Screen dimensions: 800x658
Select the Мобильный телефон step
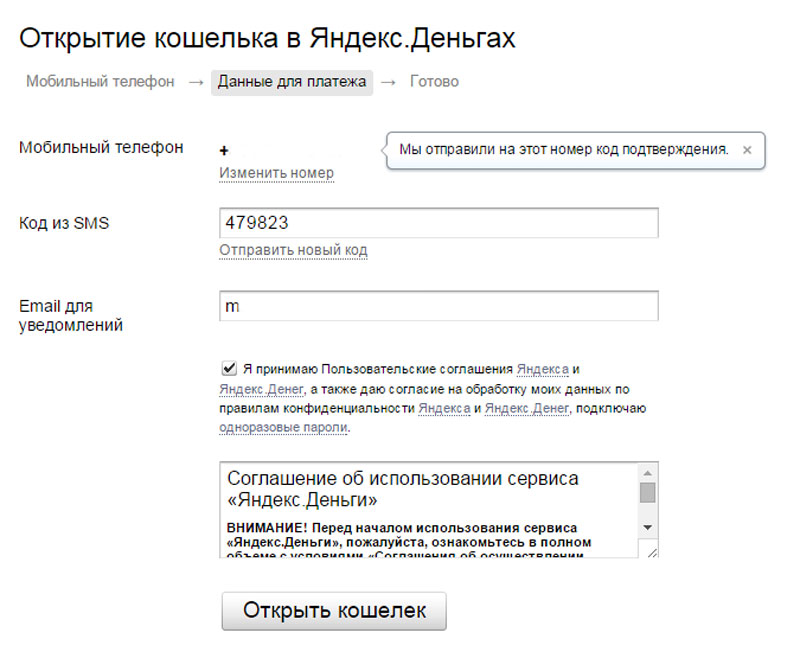click(x=100, y=82)
